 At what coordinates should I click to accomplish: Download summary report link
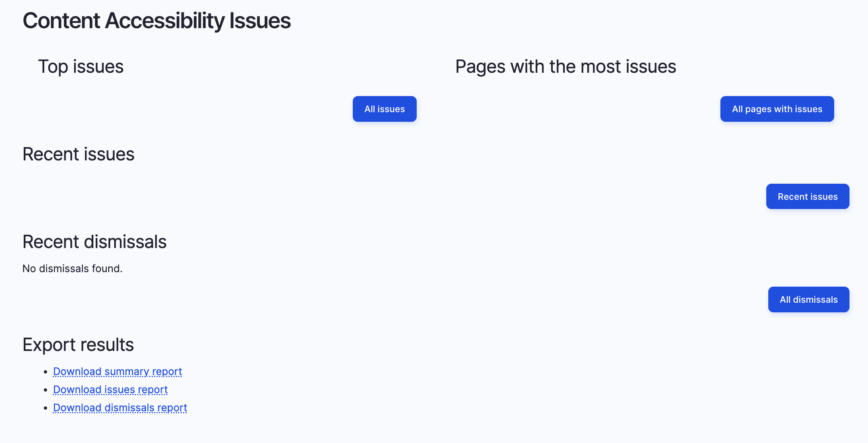pyautogui.click(x=117, y=371)
